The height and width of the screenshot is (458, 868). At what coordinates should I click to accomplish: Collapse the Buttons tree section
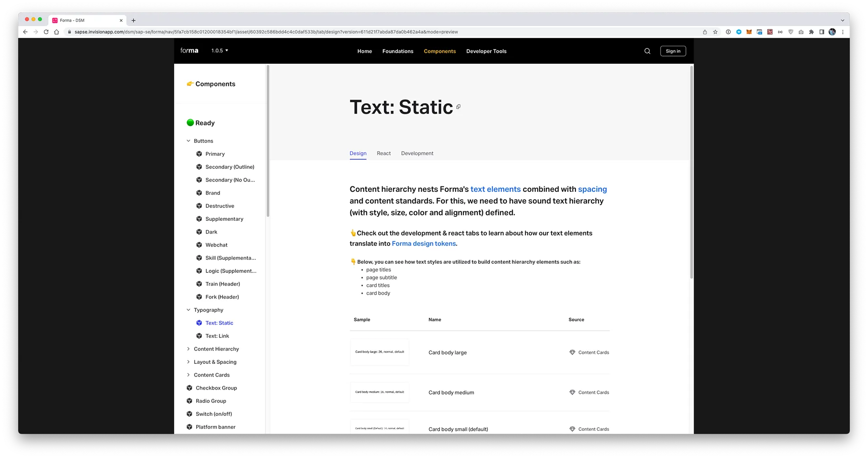(x=189, y=141)
